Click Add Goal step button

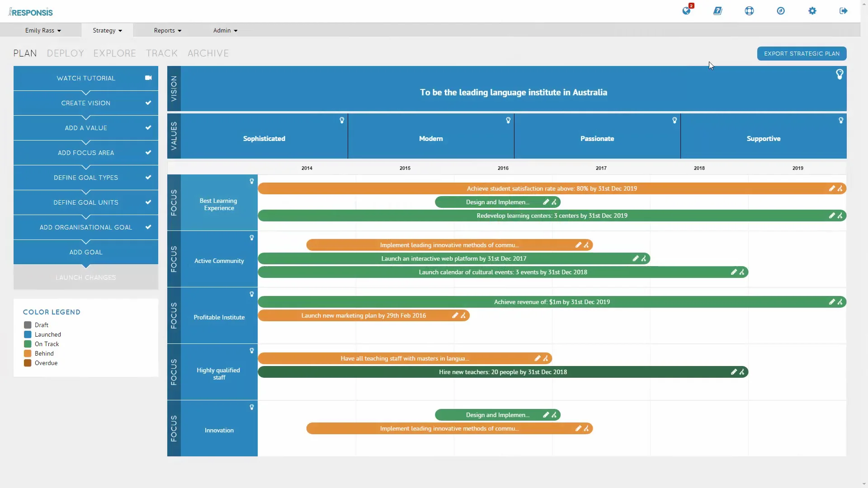click(86, 252)
